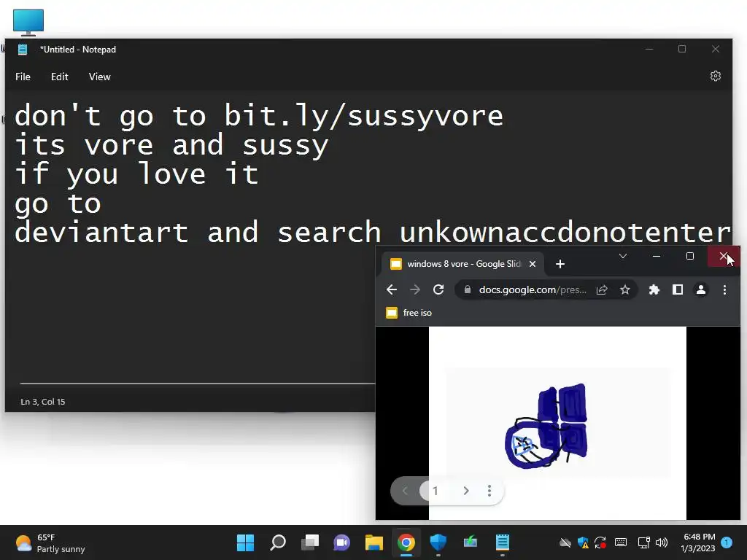
Task: Open the weather widget '65°F Partly sunny'
Action: 50,542
